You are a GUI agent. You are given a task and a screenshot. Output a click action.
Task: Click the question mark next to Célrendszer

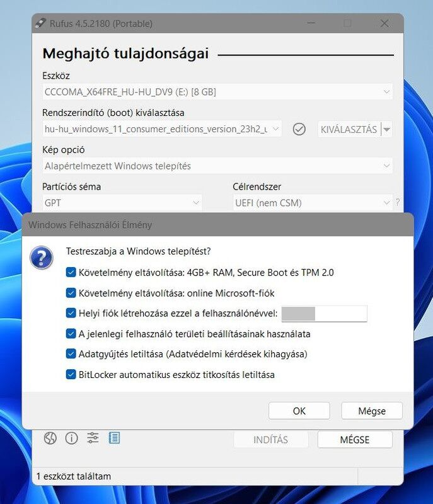click(x=398, y=202)
